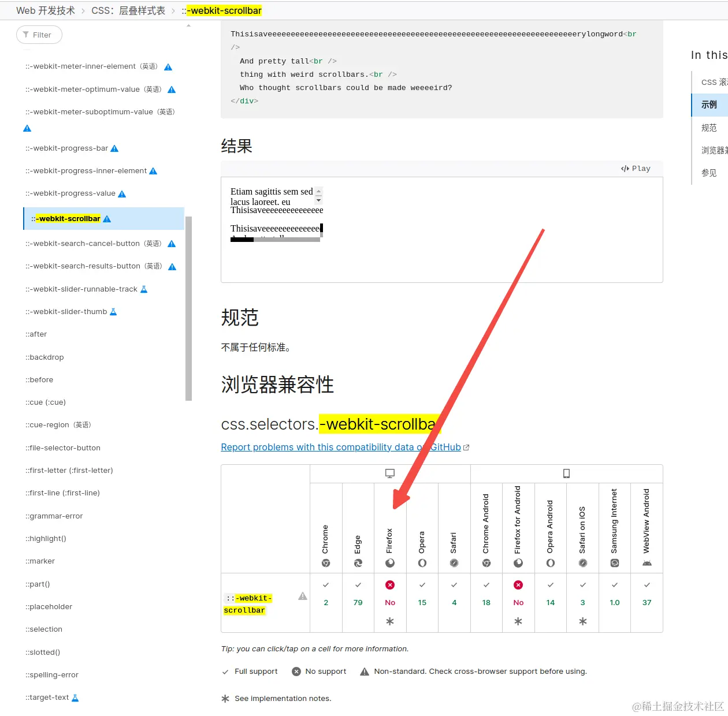Screen dimensions: 728x716
Task: Click Web 开发技术 breadcrumb
Action: click(x=46, y=10)
